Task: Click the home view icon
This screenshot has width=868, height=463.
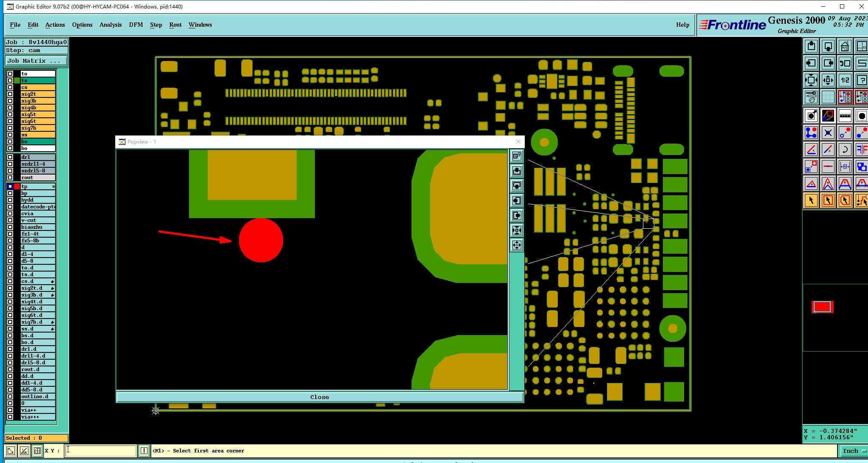Action: point(845,46)
